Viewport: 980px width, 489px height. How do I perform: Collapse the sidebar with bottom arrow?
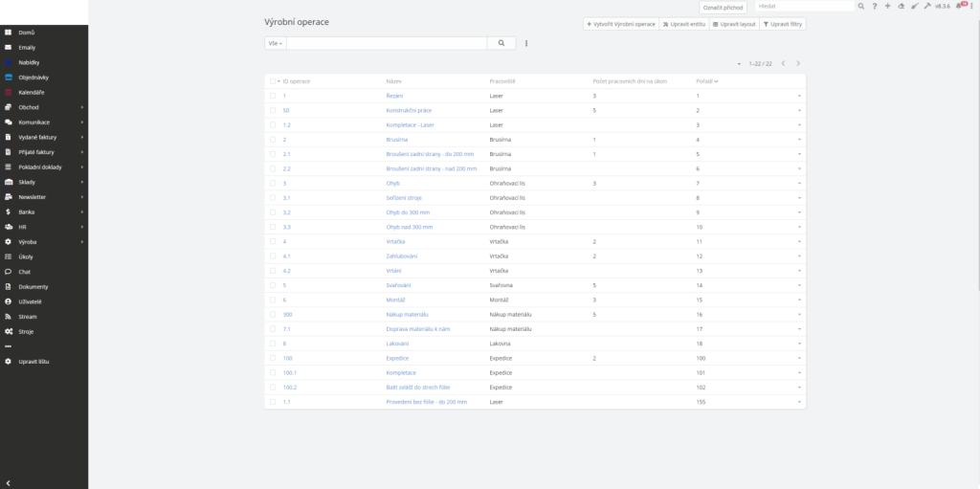[x=8, y=482]
